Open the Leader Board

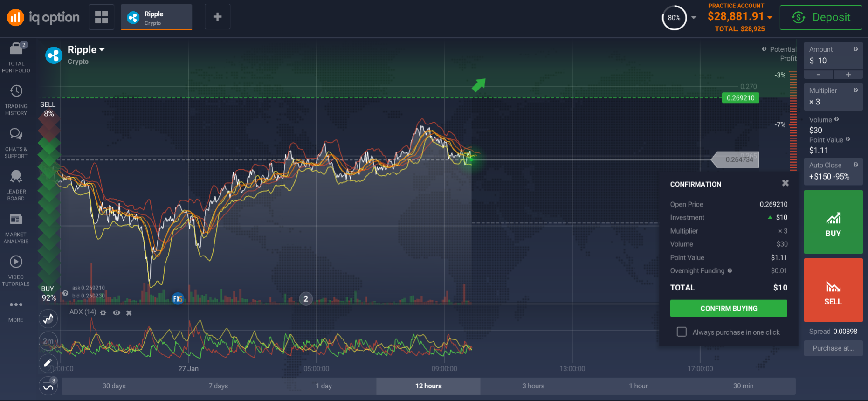click(x=16, y=186)
